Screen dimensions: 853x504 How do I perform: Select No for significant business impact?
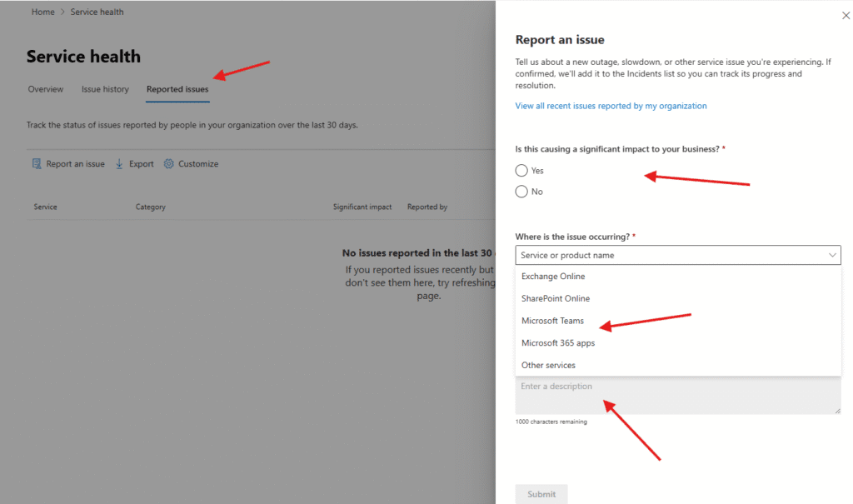click(521, 192)
